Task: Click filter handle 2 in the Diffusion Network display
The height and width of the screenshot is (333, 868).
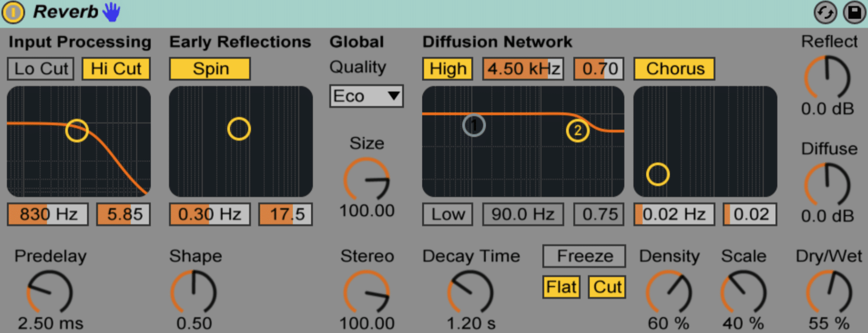Action: [x=577, y=131]
